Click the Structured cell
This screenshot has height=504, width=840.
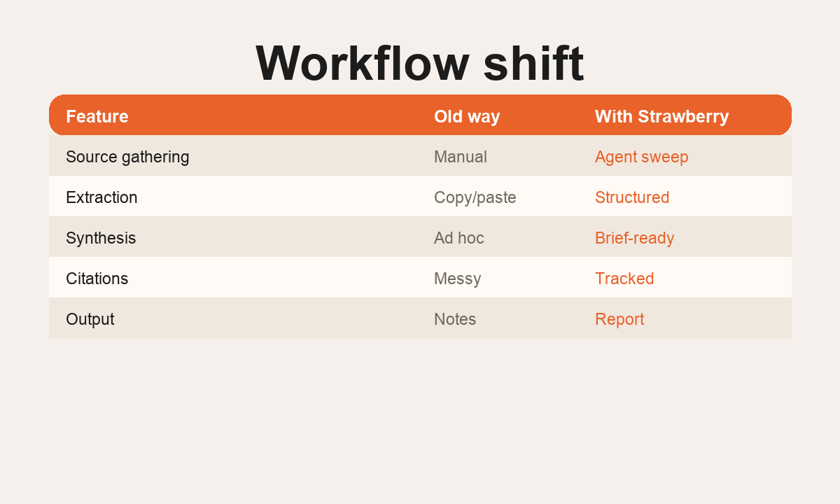point(632,197)
